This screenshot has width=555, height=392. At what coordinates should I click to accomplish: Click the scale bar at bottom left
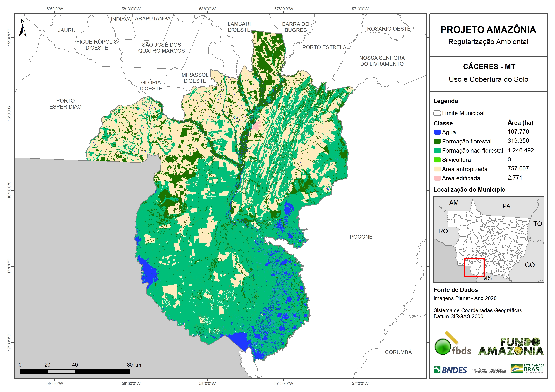(x=75, y=371)
